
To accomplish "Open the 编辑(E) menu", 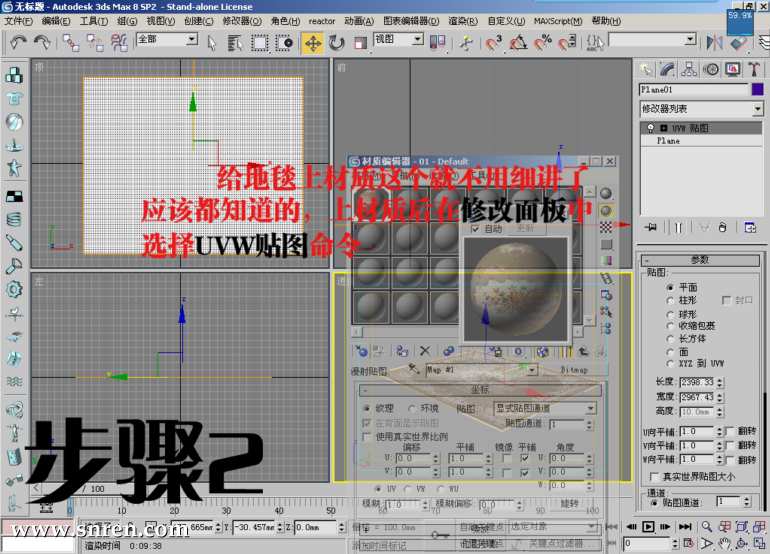I will tap(56, 21).
